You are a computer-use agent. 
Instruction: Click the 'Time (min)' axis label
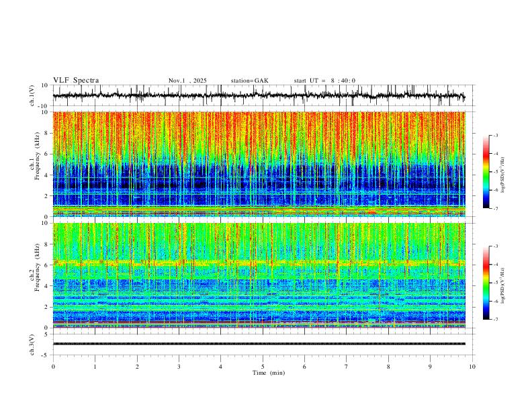[269, 373]
